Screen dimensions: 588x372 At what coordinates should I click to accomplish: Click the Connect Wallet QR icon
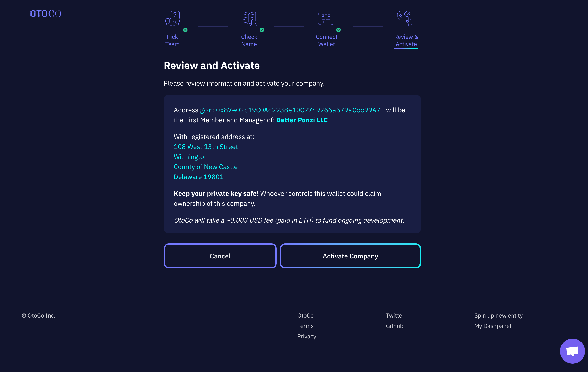pos(326,19)
